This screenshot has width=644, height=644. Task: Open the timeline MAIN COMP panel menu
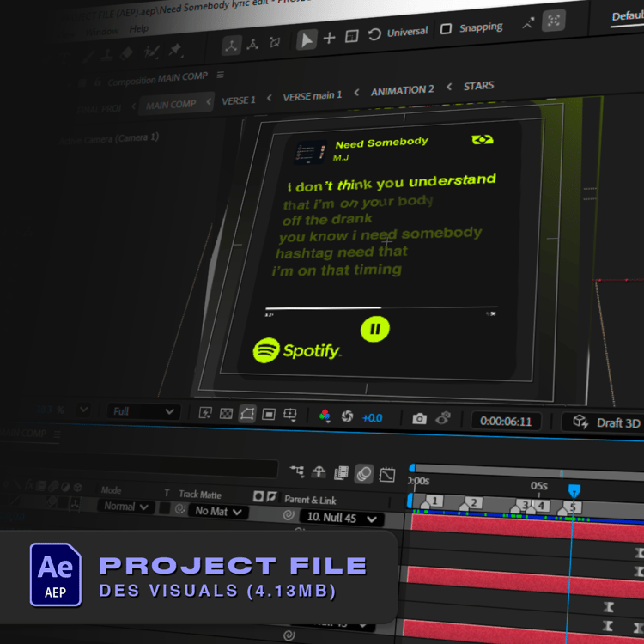tap(57, 434)
